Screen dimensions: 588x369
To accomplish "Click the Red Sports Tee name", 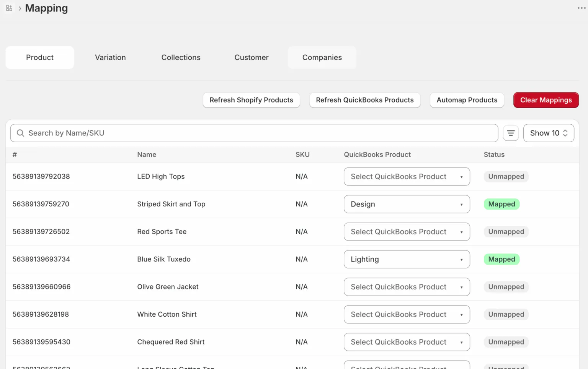I will 162,232.
